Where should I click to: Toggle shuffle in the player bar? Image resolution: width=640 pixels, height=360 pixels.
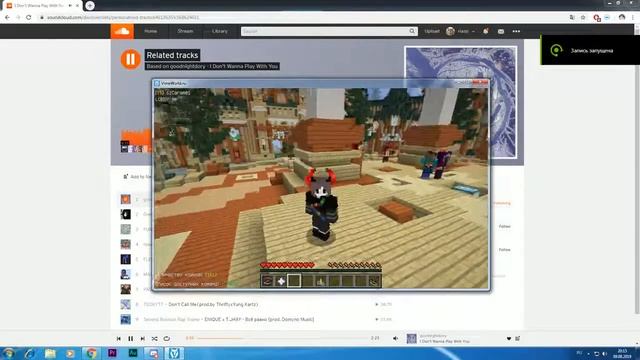pyautogui.click(x=155, y=338)
